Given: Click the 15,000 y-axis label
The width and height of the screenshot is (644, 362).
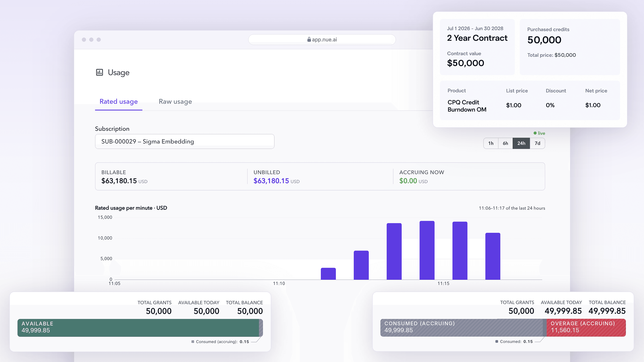Looking at the screenshot, I should click(x=105, y=217).
